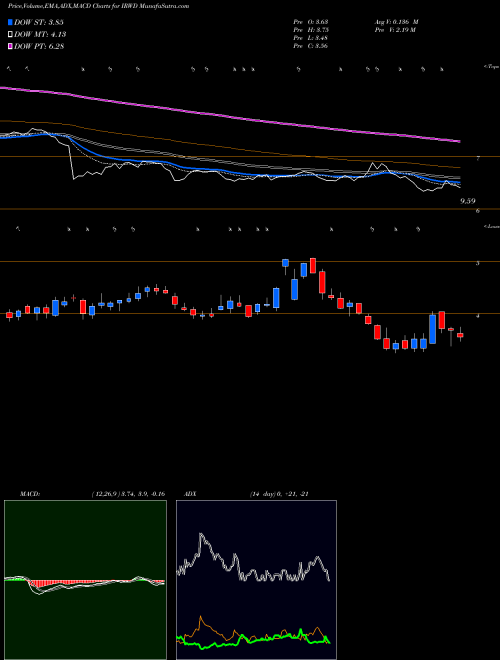The width and height of the screenshot is (500, 660).
Task: Click the red candlestick at the chart peak
Action: pos(313,266)
